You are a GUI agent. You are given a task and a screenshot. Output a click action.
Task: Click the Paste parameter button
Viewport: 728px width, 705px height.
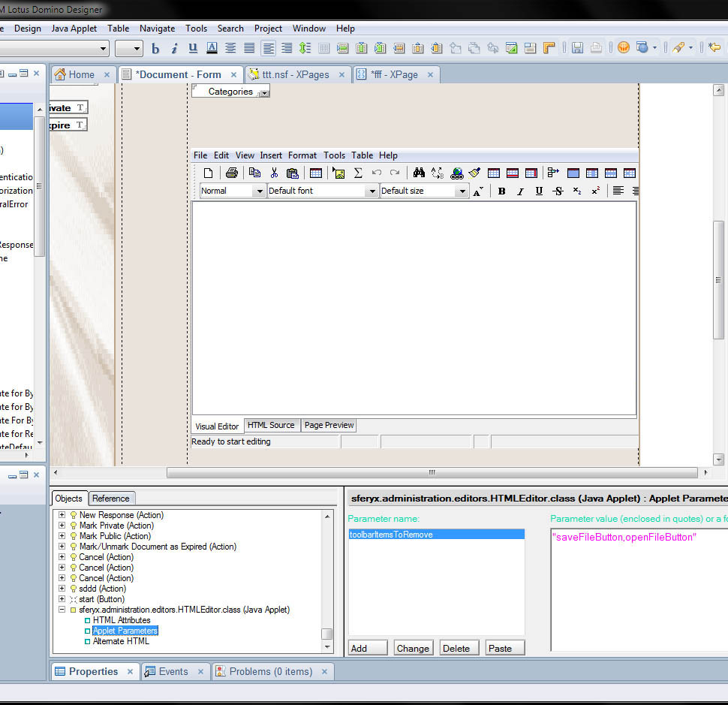point(505,649)
